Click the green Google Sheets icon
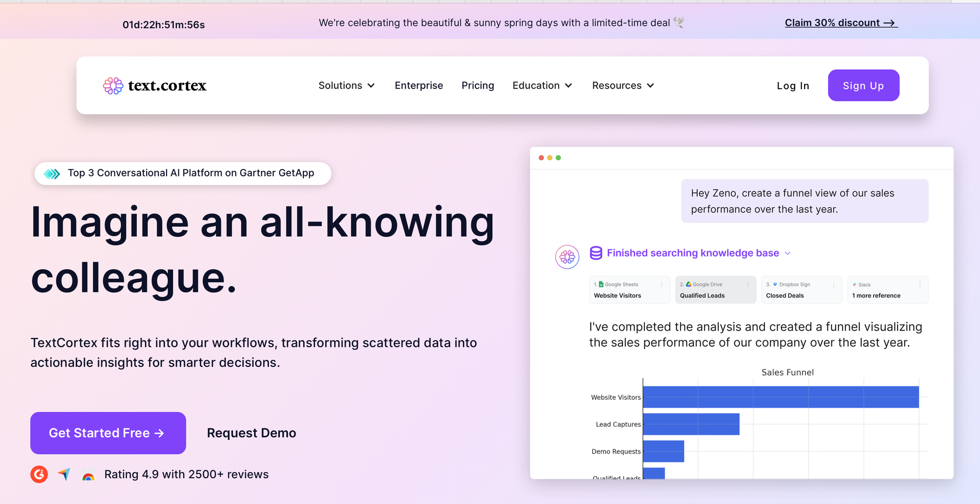Viewport: 980px width, 504px height. 601,284
